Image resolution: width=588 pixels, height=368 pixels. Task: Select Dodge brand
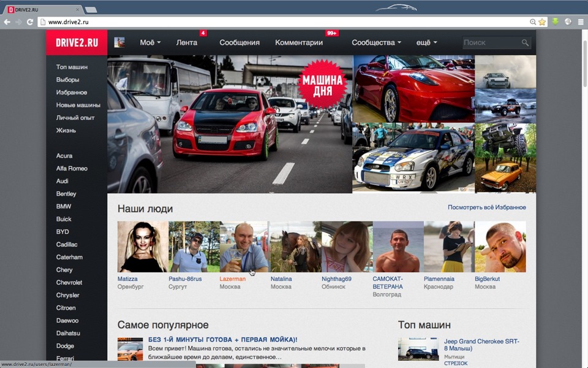pos(65,346)
